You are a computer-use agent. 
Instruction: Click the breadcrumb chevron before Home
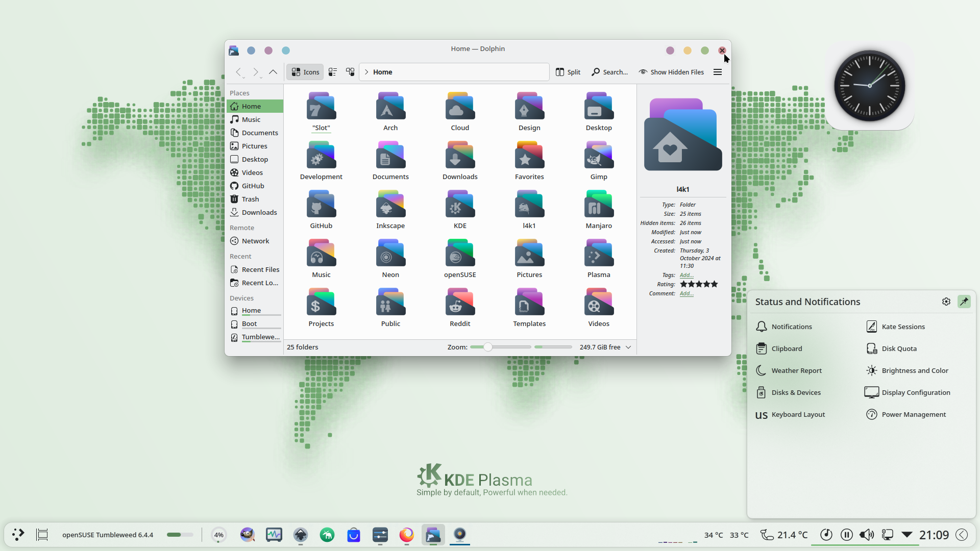(366, 72)
